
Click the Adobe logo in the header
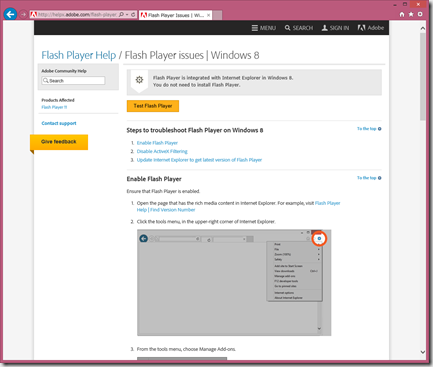click(371, 28)
